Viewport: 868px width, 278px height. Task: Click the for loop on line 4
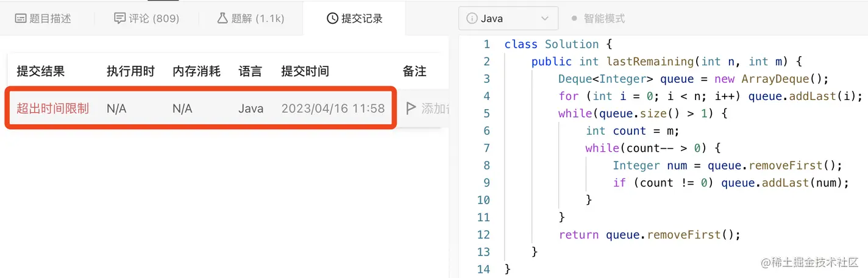pos(710,96)
